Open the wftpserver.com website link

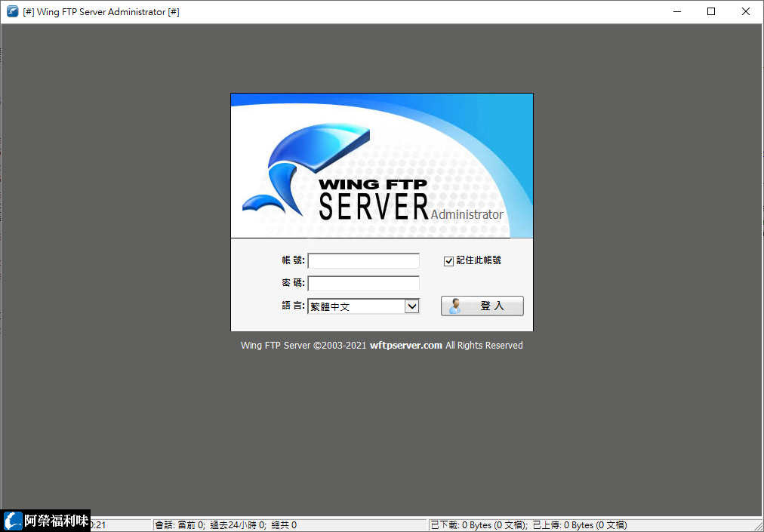pos(406,345)
